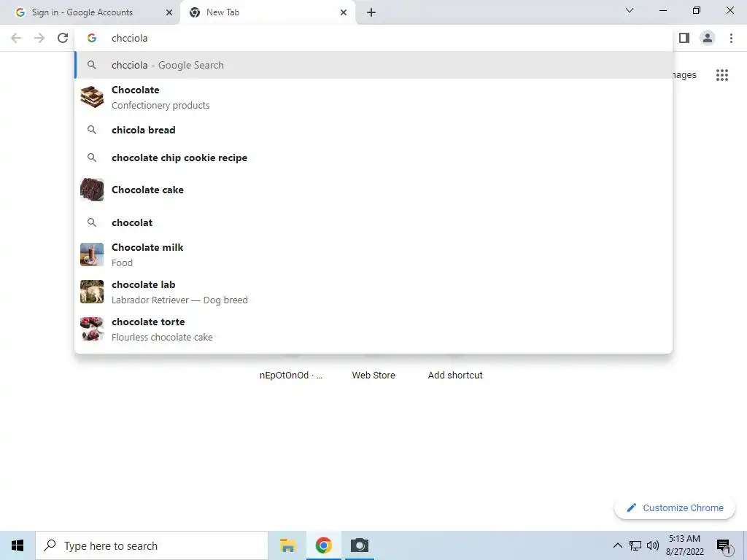The width and height of the screenshot is (747, 560).
Task: Choose the Chocolate Confectionery products suggestion
Action: coord(373,98)
